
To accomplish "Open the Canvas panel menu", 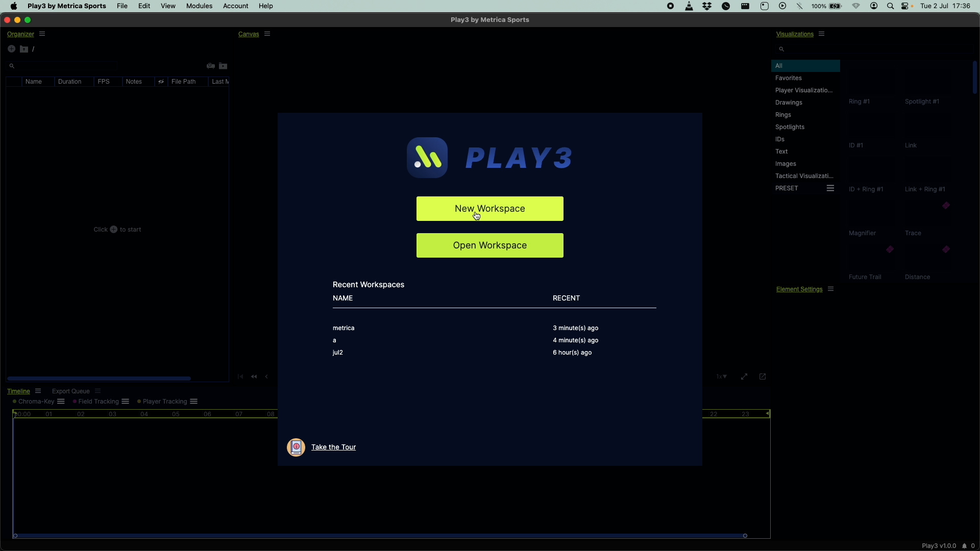I will pyautogui.click(x=267, y=34).
